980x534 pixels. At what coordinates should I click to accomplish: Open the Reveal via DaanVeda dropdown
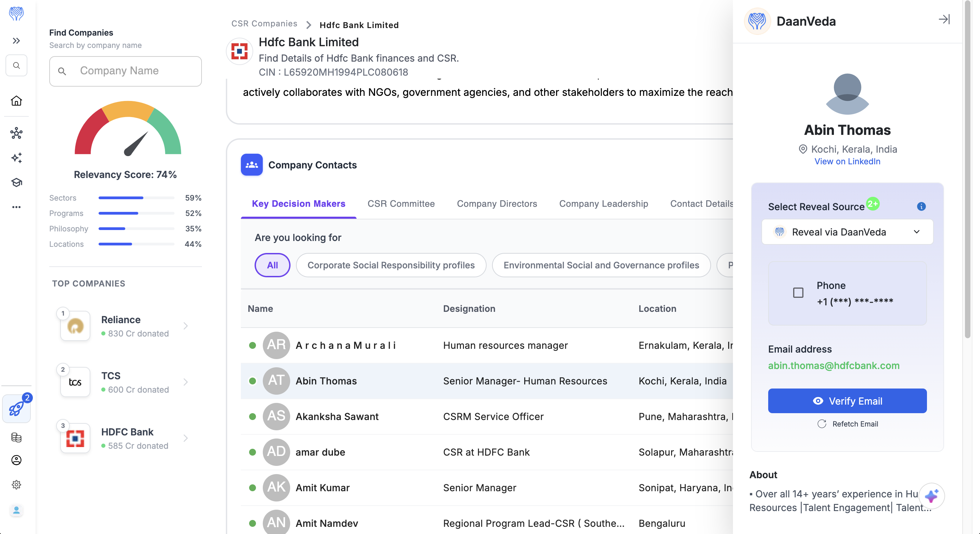point(847,232)
